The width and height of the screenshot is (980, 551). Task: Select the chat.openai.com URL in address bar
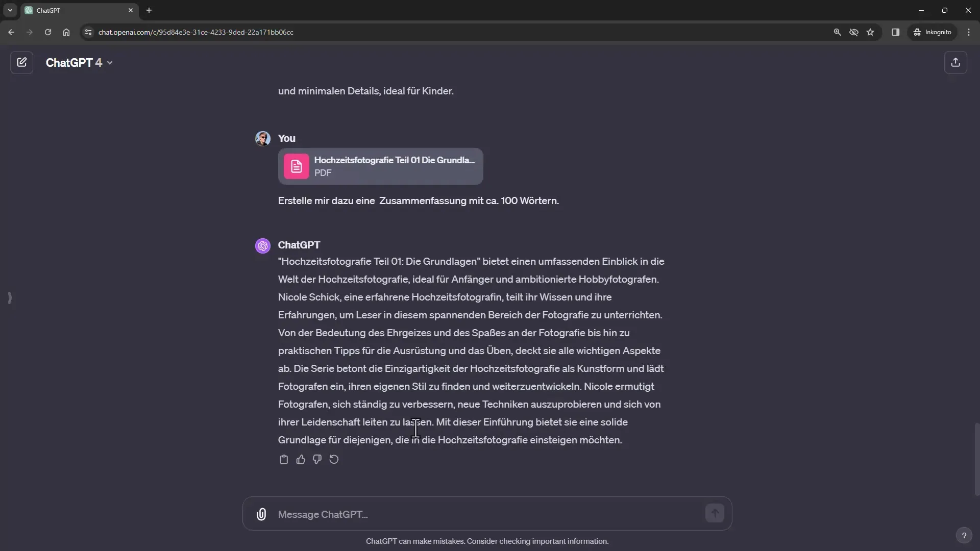click(x=195, y=32)
